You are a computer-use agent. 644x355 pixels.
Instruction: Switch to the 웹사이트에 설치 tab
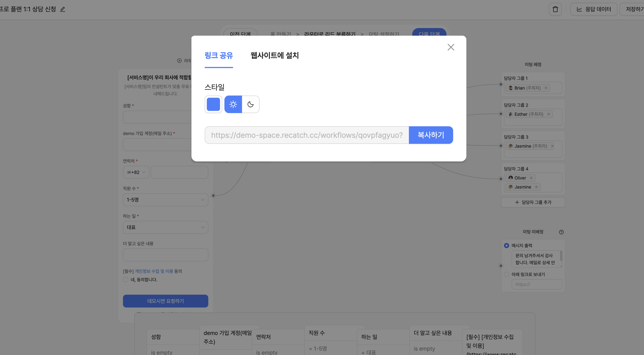275,55
